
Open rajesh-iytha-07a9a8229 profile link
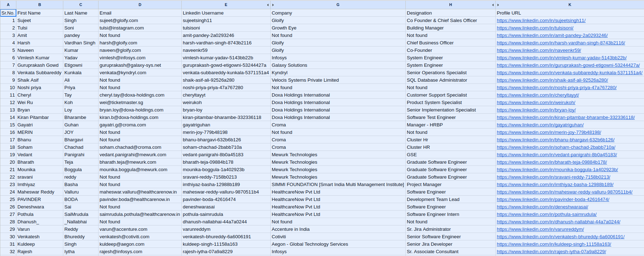tap(551, 252)
